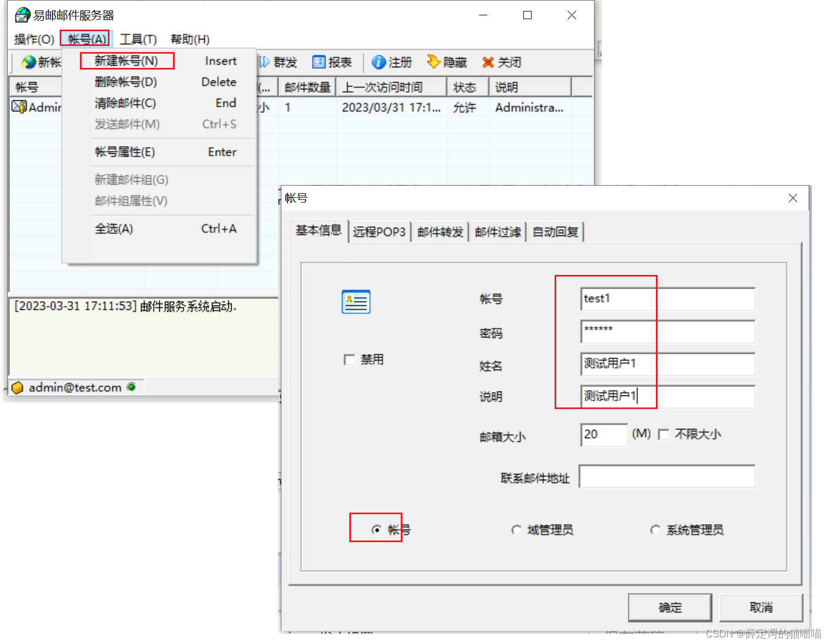Select 删除帐号(D) from the menu

(125, 82)
